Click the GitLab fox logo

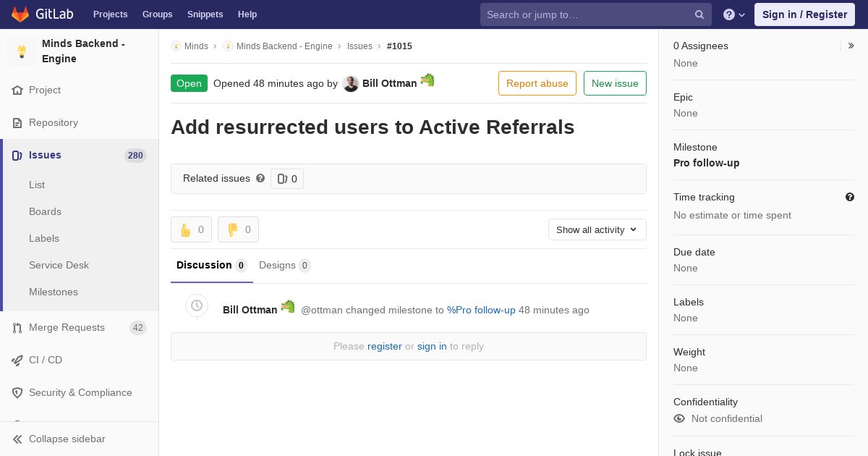(20, 14)
